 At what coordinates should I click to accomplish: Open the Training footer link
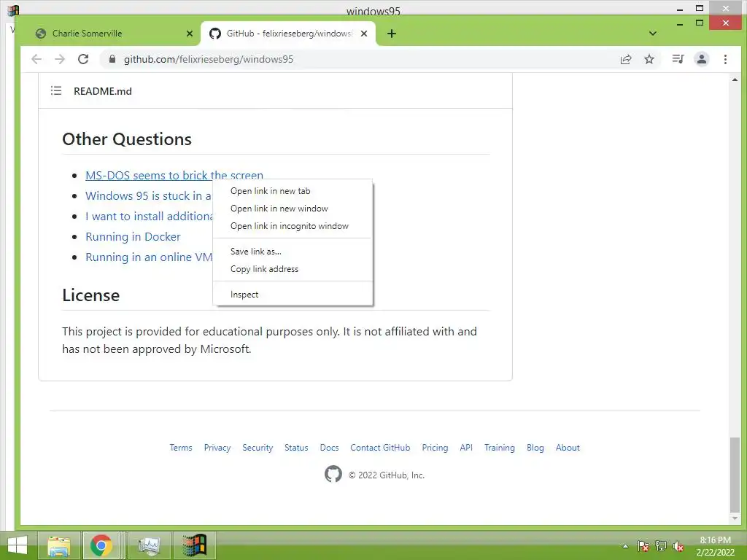coord(499,448)
